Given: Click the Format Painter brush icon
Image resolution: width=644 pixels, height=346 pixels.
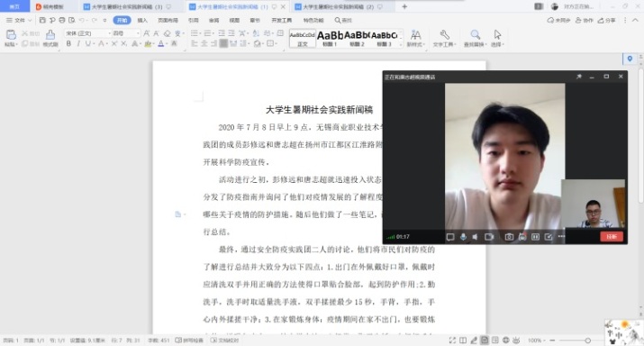Looking at the screenshot, I should point(50,34).
